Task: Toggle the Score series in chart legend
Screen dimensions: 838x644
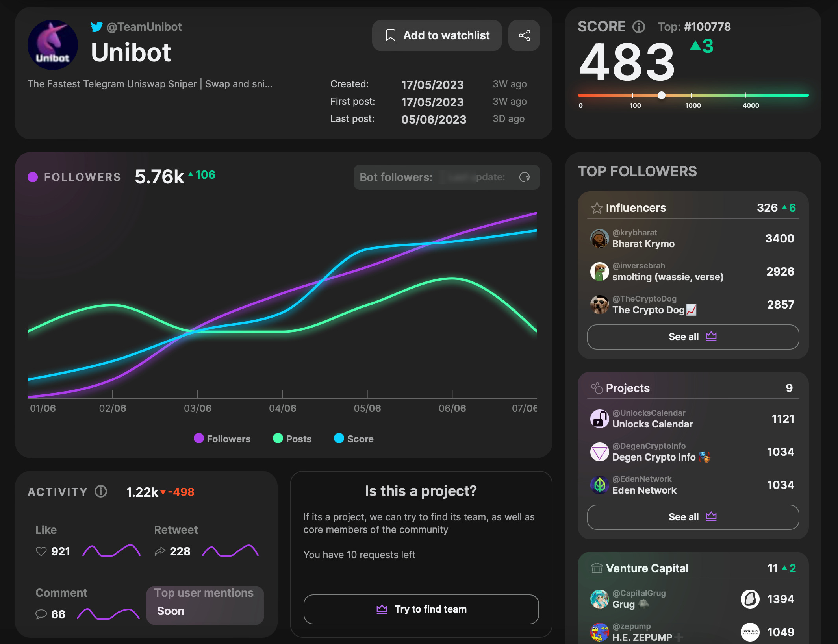Action: pyautogui.click(x=354, y=439)
